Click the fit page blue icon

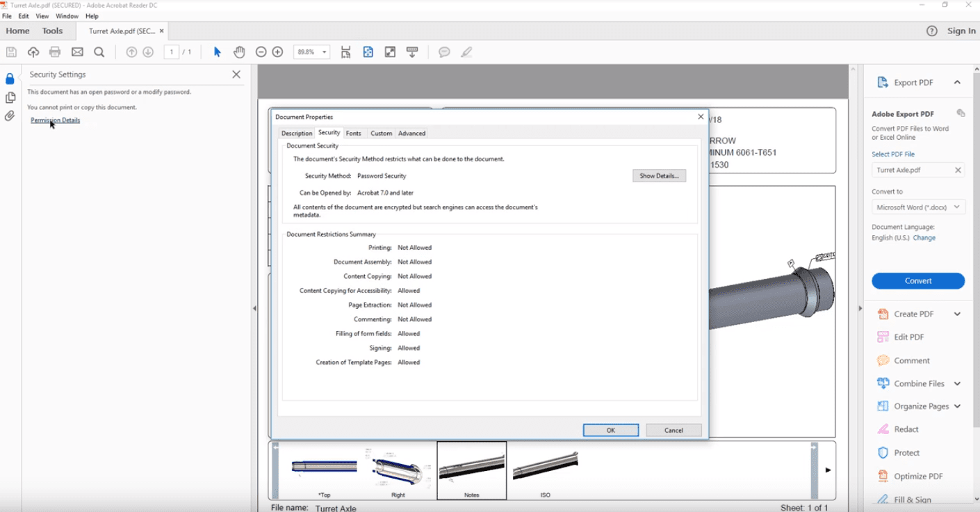pos(368,52)
